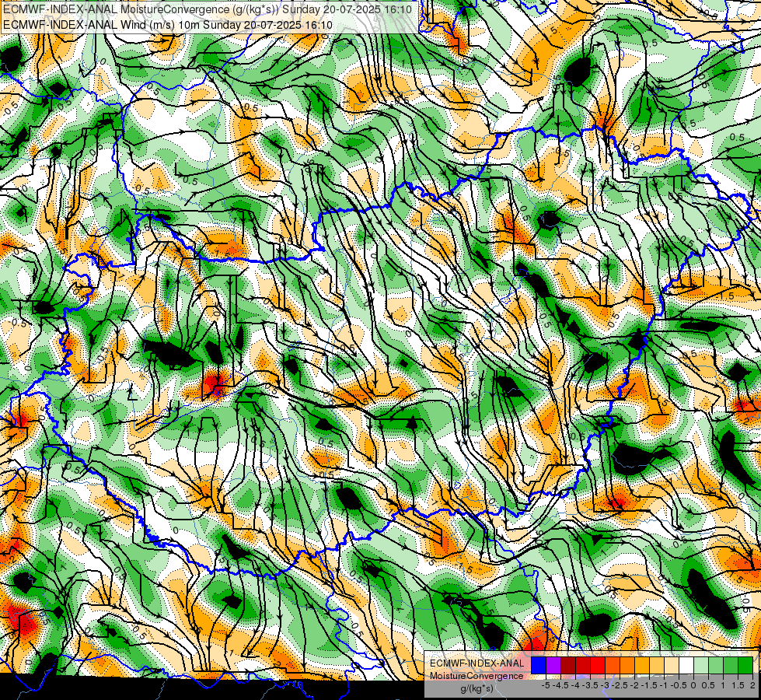This screenshot has height=700, width=761.
Task: Select legend swatch between -3 and -2.5
Action: tap(613, 665)
